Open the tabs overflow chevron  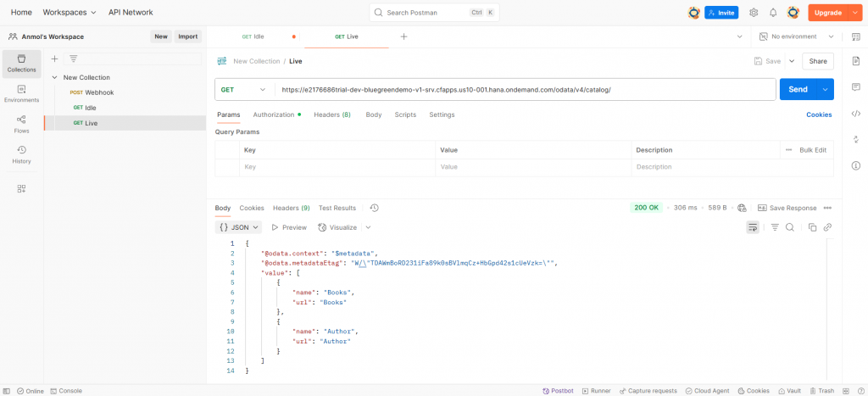coord(739,36)
